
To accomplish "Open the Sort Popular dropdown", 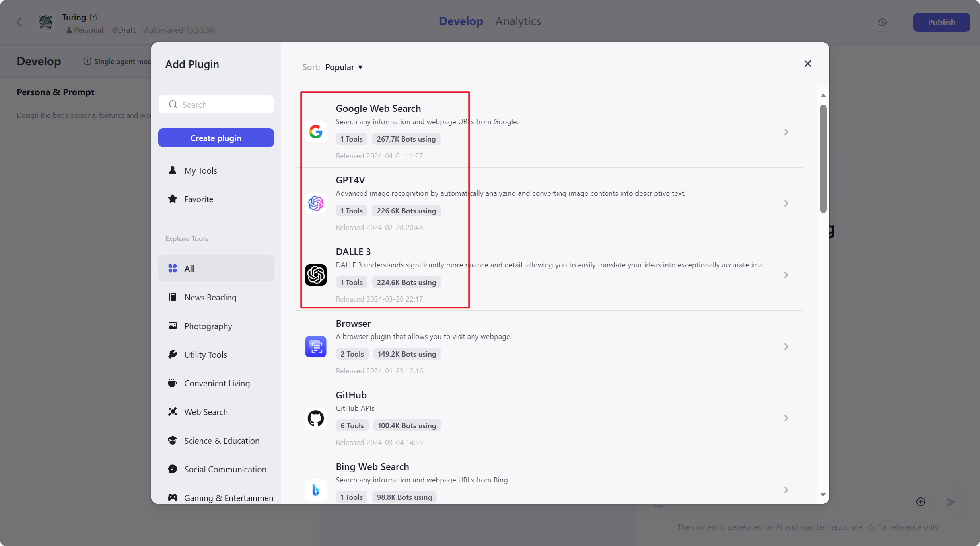I will click(x=344, y=67).
